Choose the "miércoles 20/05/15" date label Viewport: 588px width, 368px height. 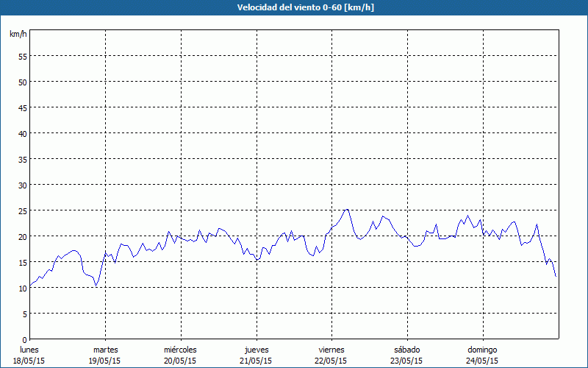(x=180, y=355)
